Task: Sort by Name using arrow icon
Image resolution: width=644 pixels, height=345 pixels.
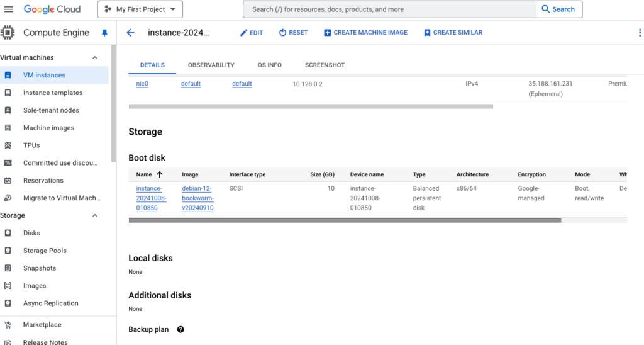Action: pyautogui.click(x=159, y=174)
